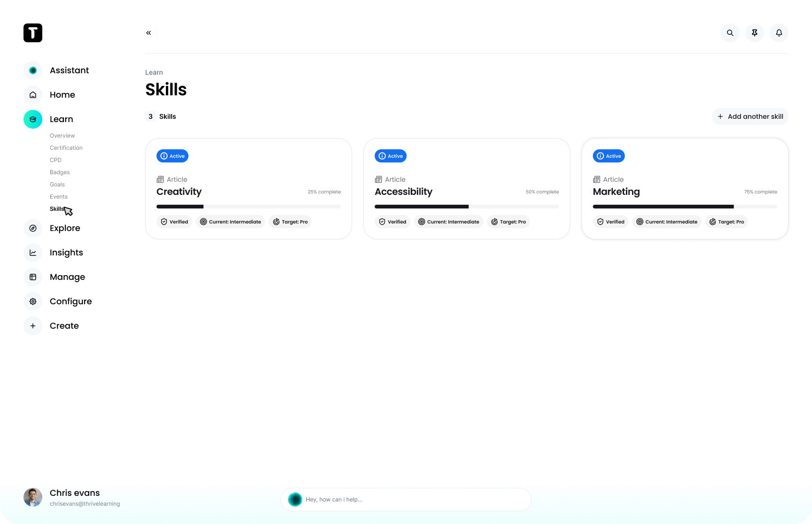Screen dimensions: 812x524
Task: Click the chat input field at the bottom
Action: [x=406, y=499]
